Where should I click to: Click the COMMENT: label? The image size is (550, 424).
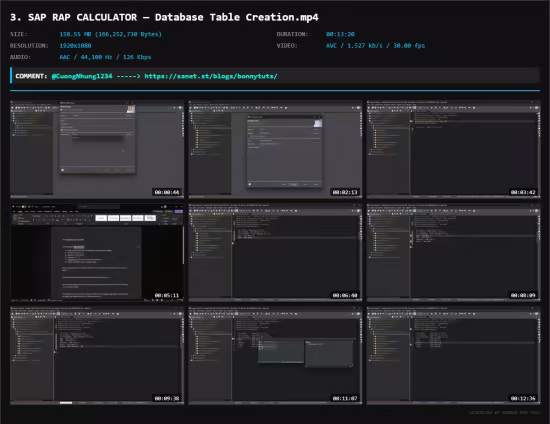[x=31, y=76]
